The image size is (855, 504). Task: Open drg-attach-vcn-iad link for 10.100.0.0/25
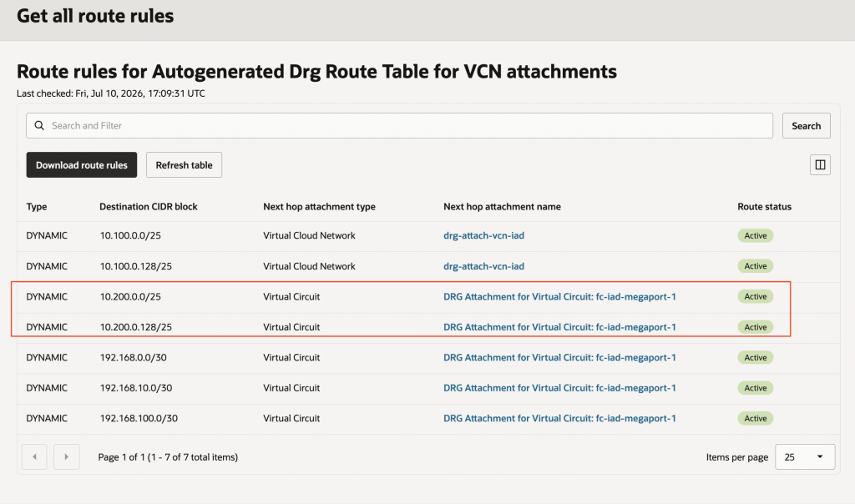coord(483,235)
